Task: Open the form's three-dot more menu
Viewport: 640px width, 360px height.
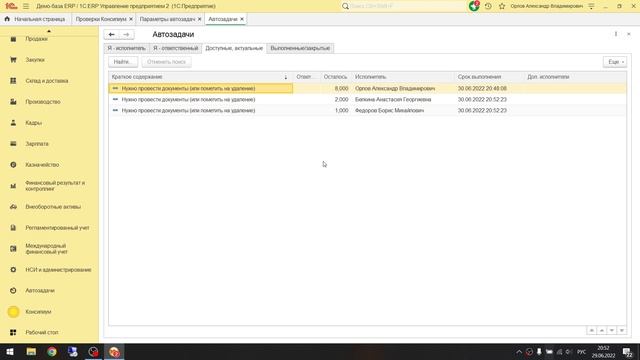Action: 616,34
